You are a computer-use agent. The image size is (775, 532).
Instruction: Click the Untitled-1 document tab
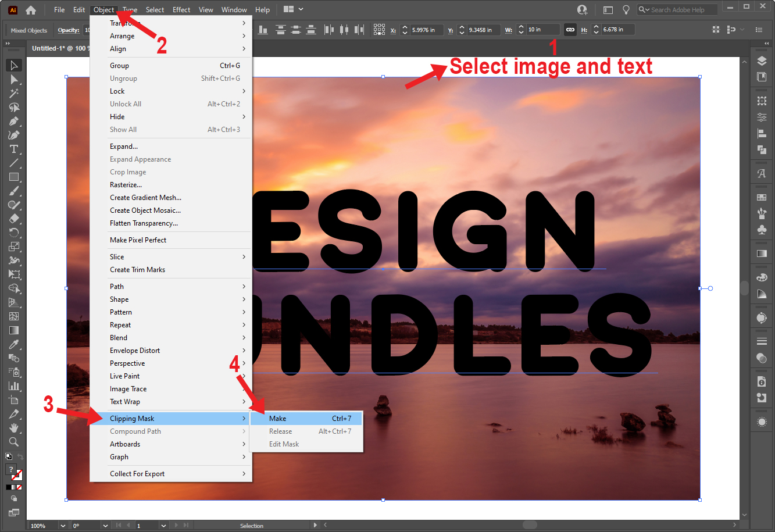tap(60, 48)
